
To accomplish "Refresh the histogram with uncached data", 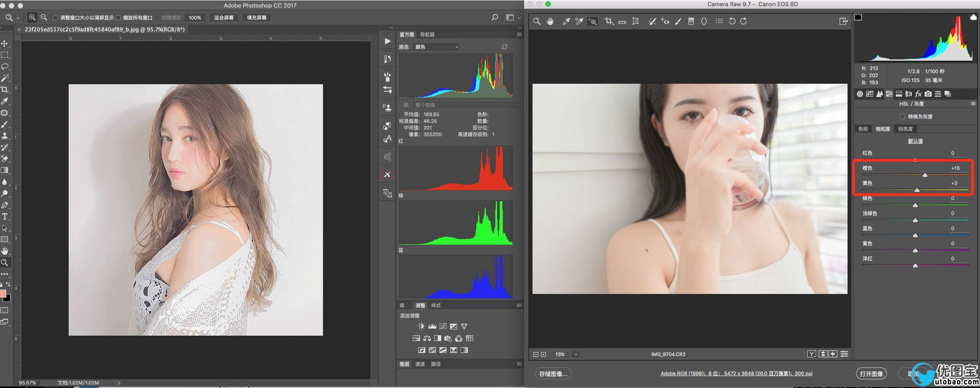I will [505, 47].
